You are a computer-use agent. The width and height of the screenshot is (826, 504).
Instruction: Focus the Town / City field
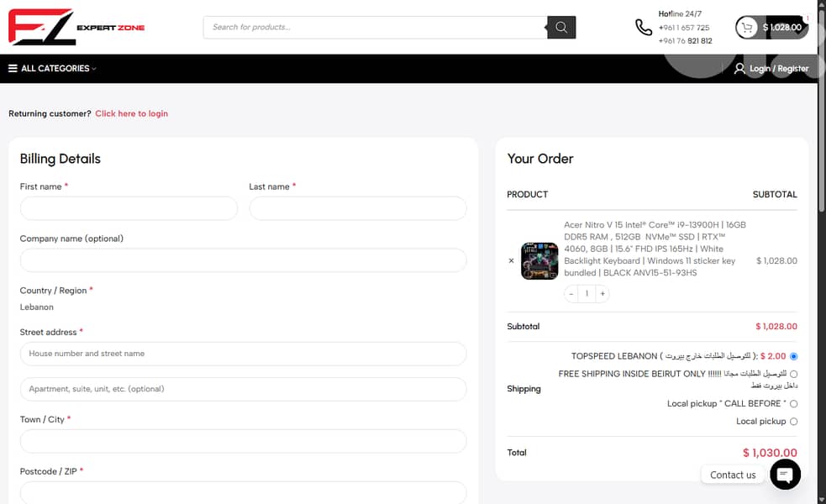[244, 441]
